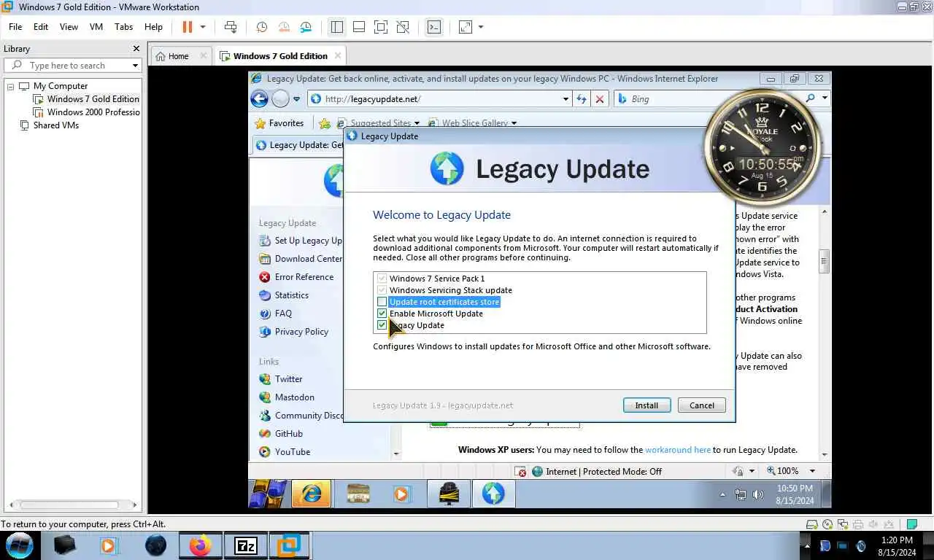This screenshot has width=934, height=560.
Task: Click the Cancel button in Legacy Update
Action: coord(702,405)
